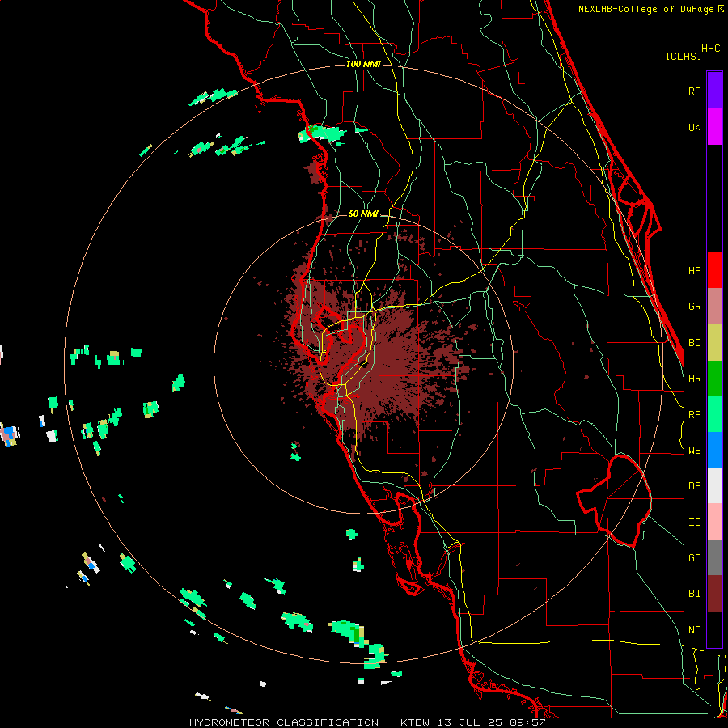Viewport: 728px width, 728px height.
Task: Pick the RA rain color swatch
Action: (714, 414)
